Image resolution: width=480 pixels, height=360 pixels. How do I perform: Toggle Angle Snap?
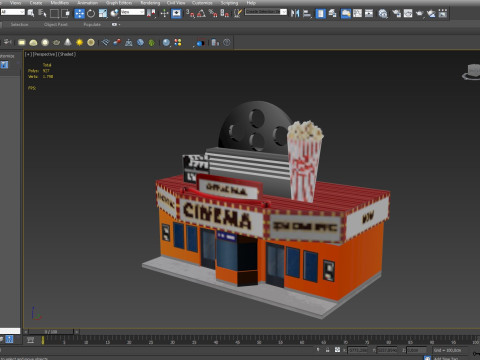point(202,13)
